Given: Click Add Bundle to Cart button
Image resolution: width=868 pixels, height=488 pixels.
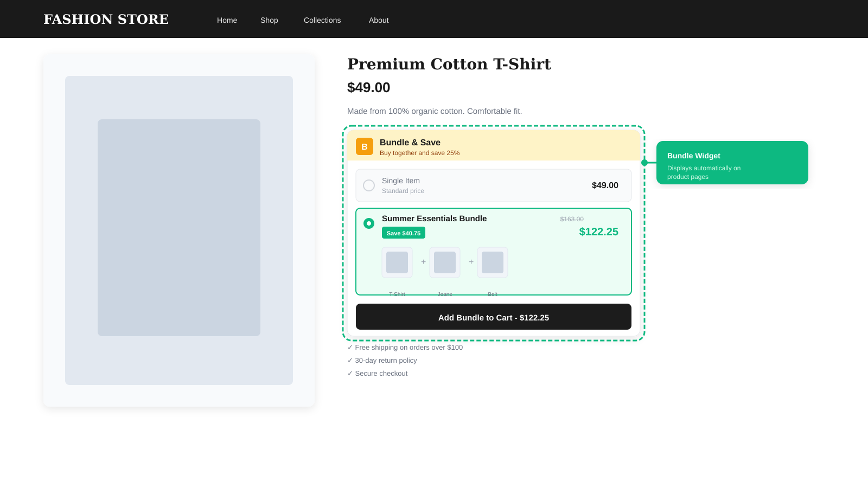Looking at the screenshot, I should 493,317.
